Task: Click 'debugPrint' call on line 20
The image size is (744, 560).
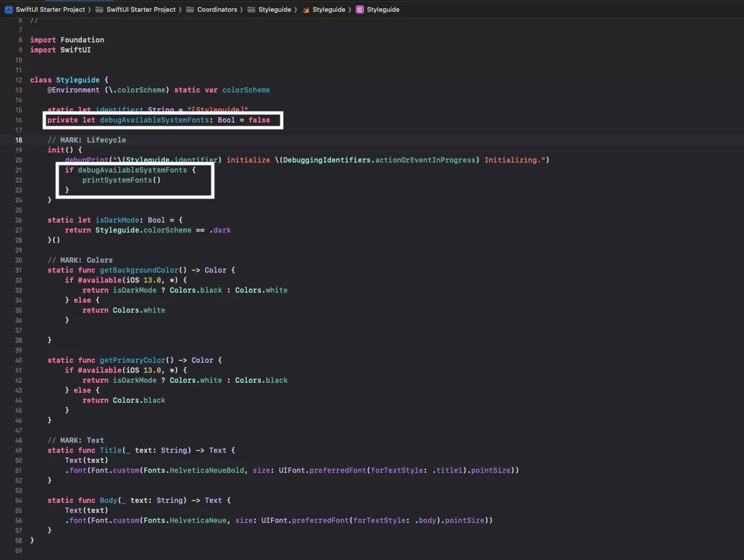Action: click(87, 160)
